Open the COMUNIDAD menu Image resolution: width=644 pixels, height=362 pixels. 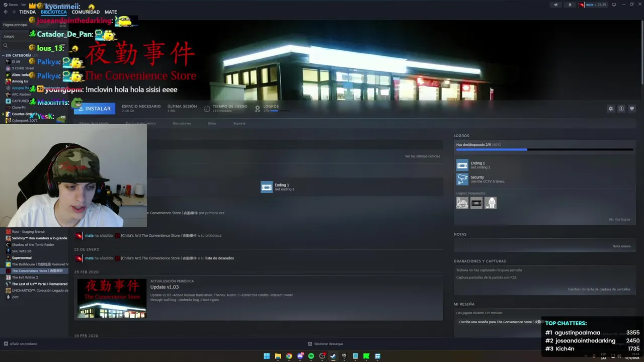[86, 12]
